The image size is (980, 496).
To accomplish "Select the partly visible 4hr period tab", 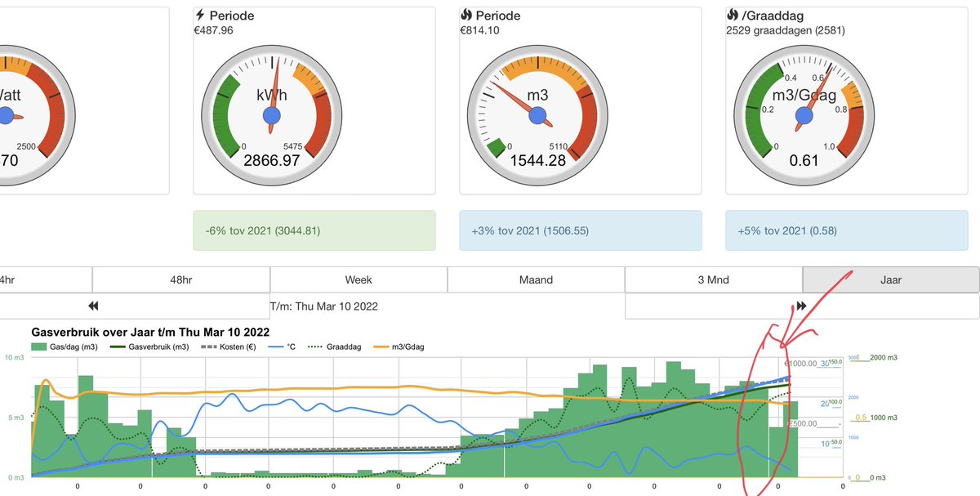I will click(x=46, y=279).
